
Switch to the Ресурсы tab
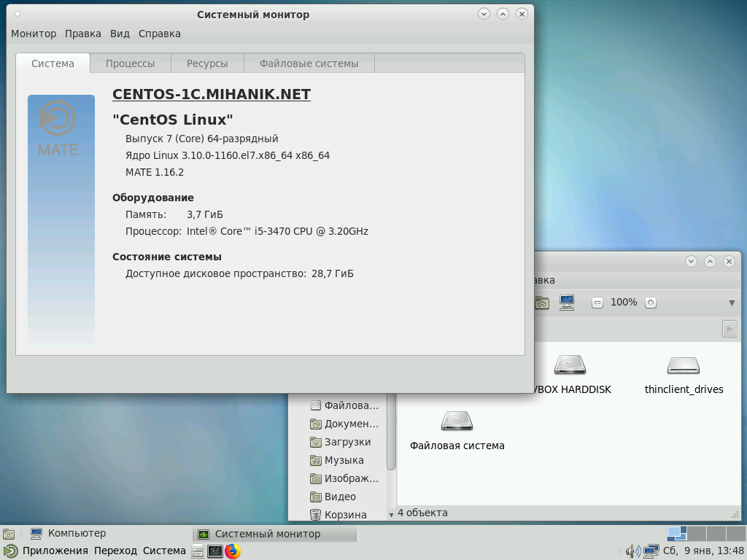coord(207,63)
